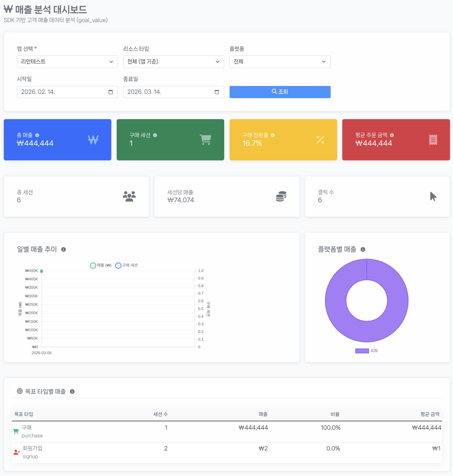Toggle 구매 세션 series in chart legend
453x476 pixels.
(126, 265)
